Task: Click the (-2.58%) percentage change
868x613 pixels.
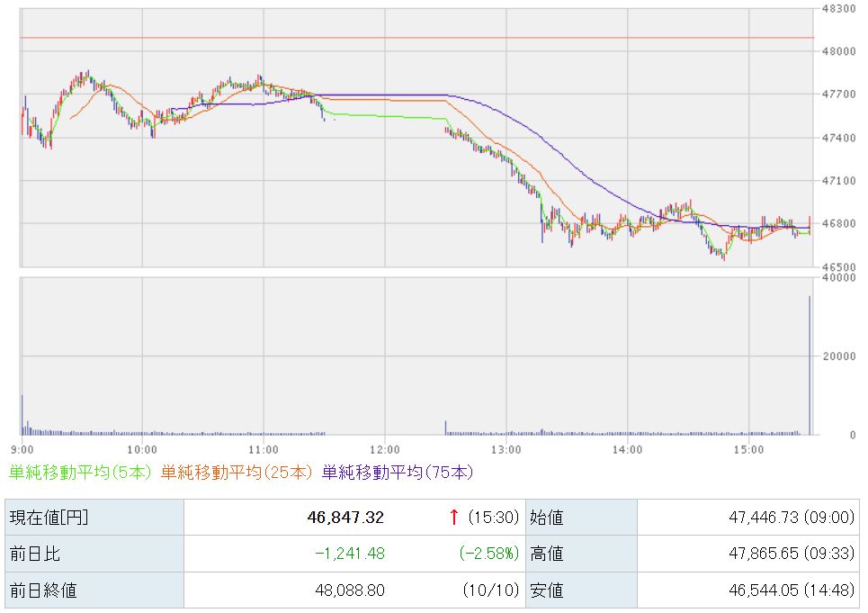Action: click(x=489, y=554)
